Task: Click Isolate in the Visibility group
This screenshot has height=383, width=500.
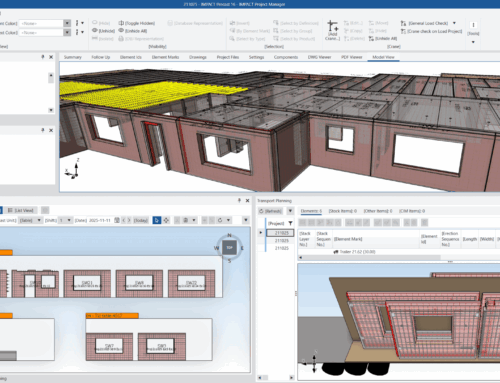Action: (x=103, y=39)
